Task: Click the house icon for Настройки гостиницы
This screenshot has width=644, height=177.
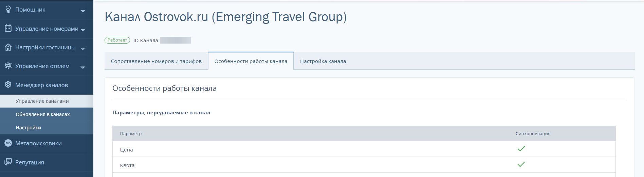Action: [x=8, y=47]
